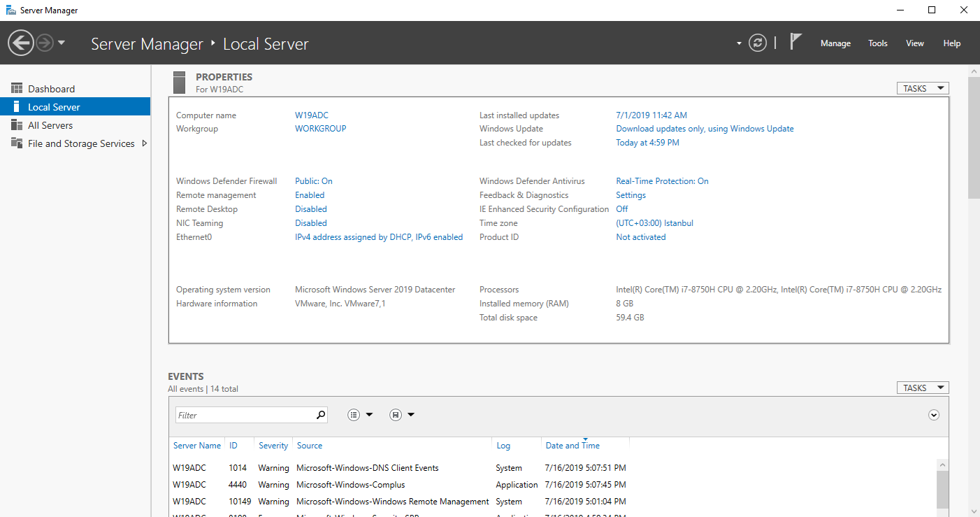Select the Windows Remote Management event row
Viewport: 980px width, 517px height.
pyautogui.click(x=552, y=502)
